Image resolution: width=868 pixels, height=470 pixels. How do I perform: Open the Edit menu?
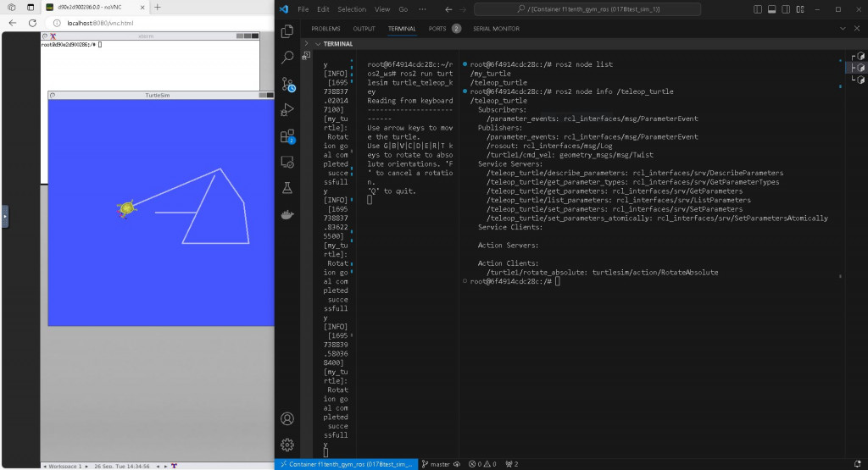click(323, 8)
